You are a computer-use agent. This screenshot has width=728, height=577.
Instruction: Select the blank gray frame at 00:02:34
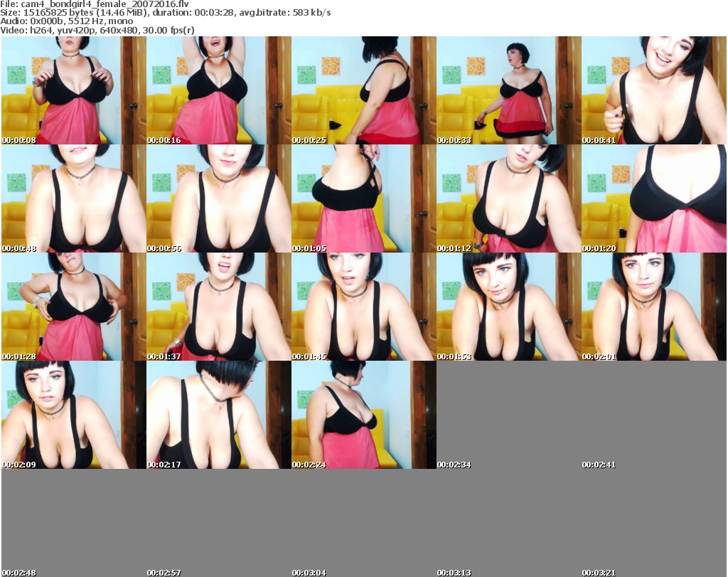pos(509,415)
